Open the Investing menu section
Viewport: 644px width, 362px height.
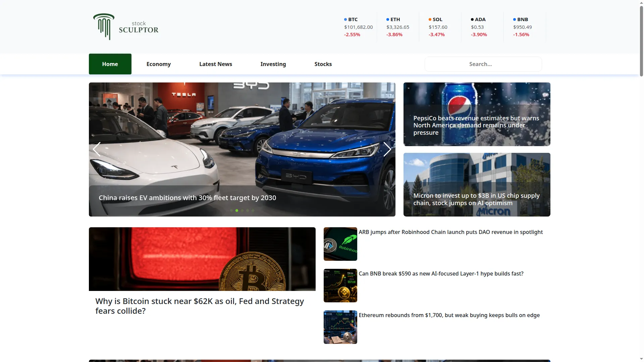point(273,64)
